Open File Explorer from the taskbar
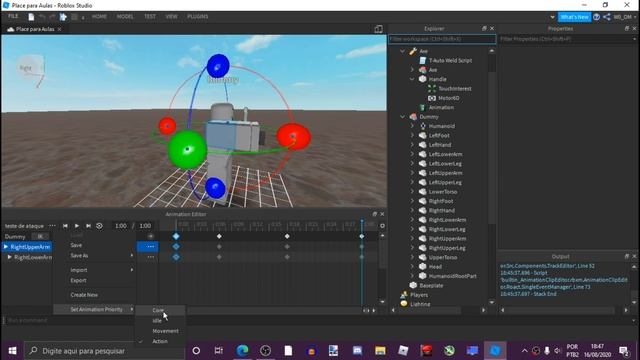This screenshot has height=360, width=640. point(380,351)
